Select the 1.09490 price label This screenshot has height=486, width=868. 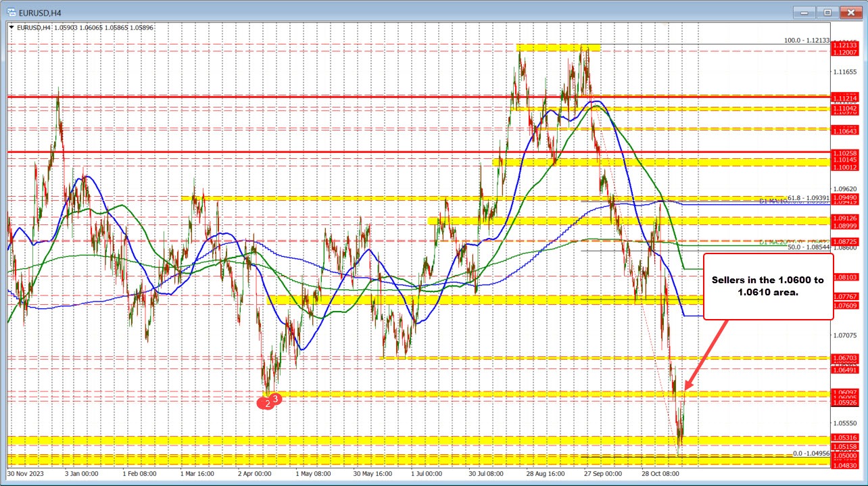tap(845, 197)
